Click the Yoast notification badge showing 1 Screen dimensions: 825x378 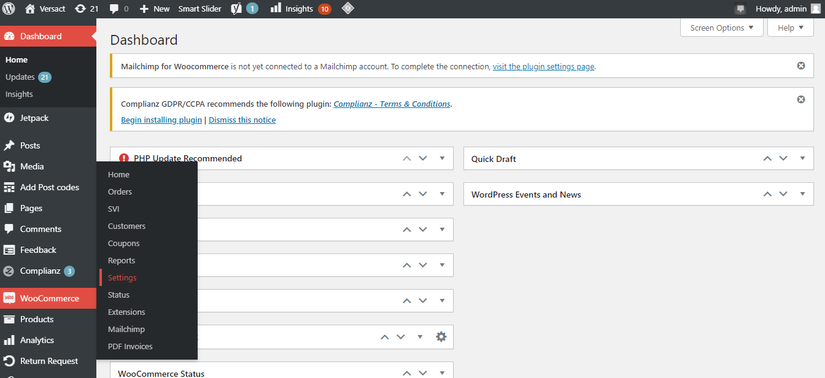click(x=252, y=9)
